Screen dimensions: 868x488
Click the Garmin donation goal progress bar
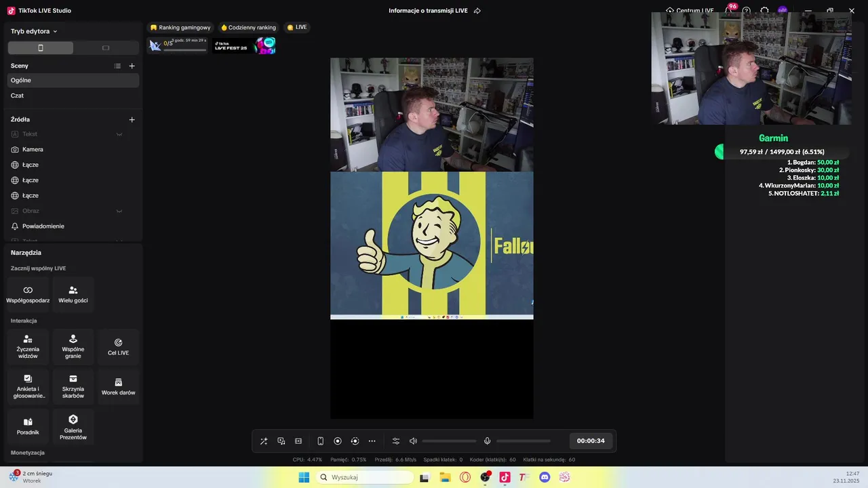pos(782,152)
